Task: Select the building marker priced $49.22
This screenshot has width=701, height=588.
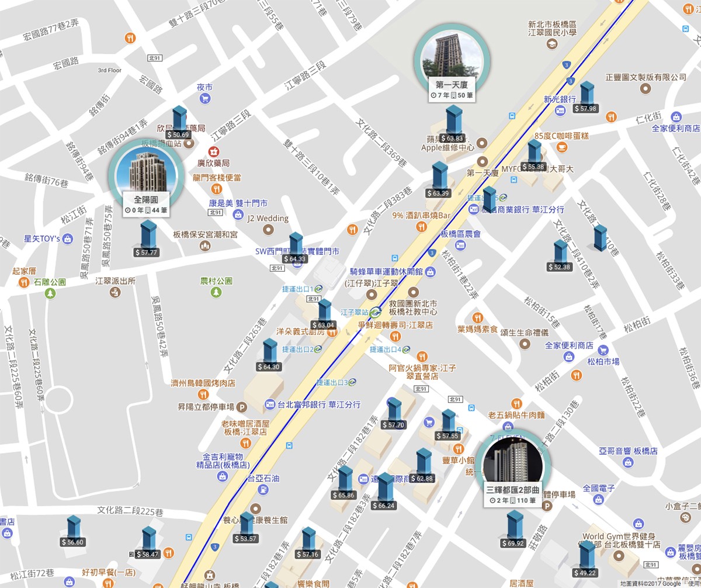Action: pyautogui.click(x=585, y=560)
